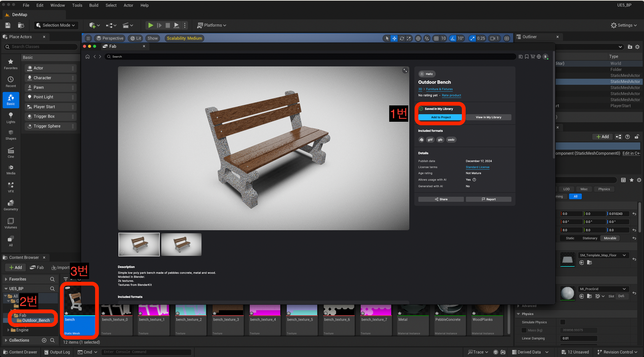Image resolution: width=644 pixels, height=357 pixels.
Task: Enable the Mass (kg) override checkbox
Action: 524,330
